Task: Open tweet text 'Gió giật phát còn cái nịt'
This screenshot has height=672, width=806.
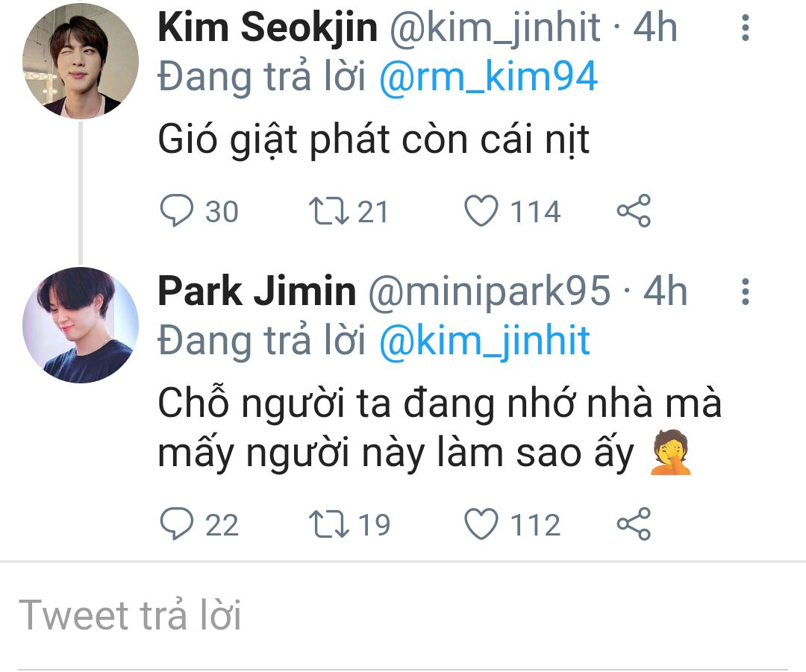Action: (373, 139)
